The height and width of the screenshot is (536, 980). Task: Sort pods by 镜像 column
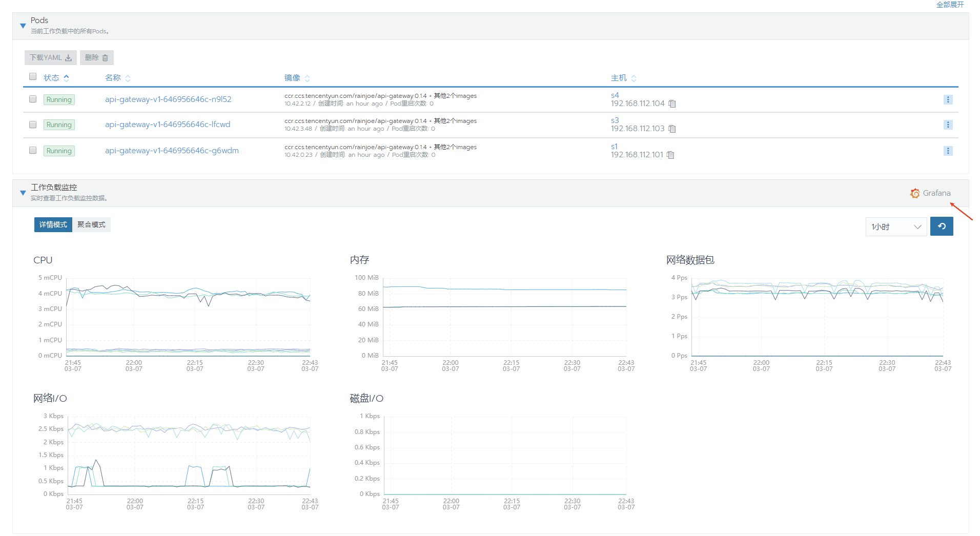(x=307, y=78)
